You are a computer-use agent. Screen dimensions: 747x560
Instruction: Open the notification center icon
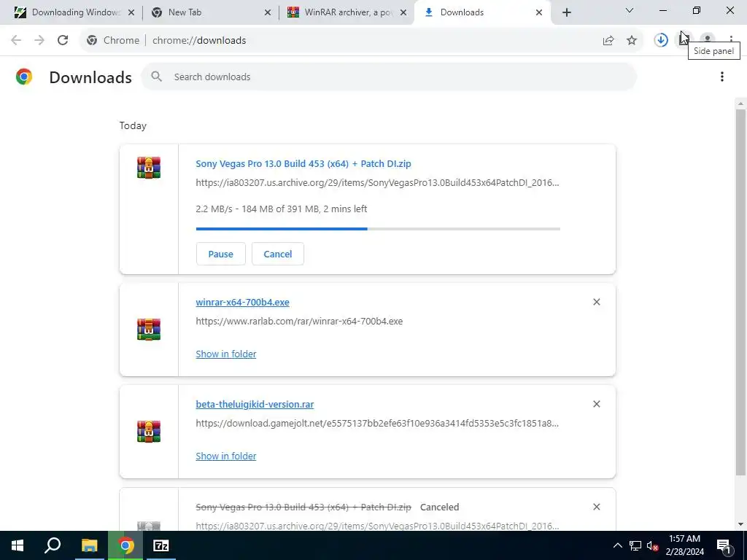(x=724, y=546)
